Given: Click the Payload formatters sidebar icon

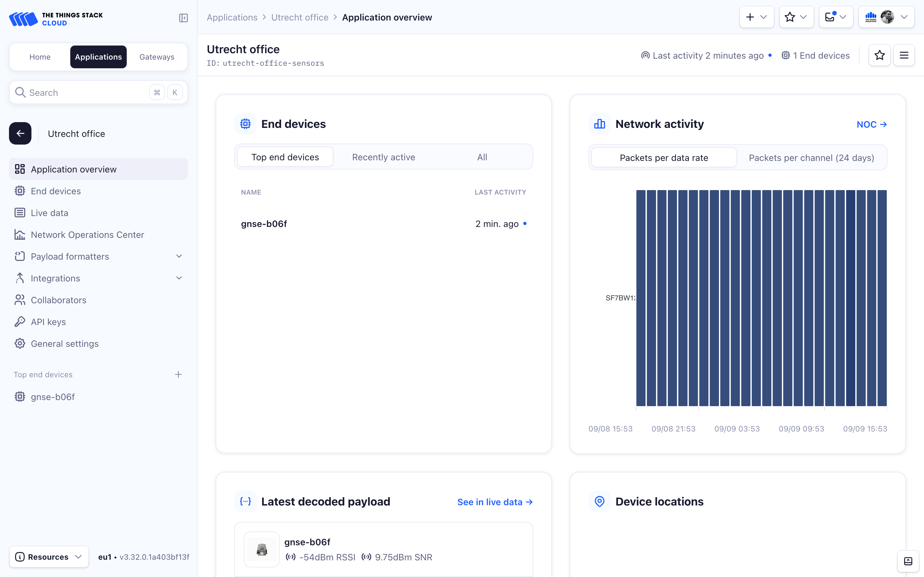Looking at the screenshot, I should (x=19, y=256).
